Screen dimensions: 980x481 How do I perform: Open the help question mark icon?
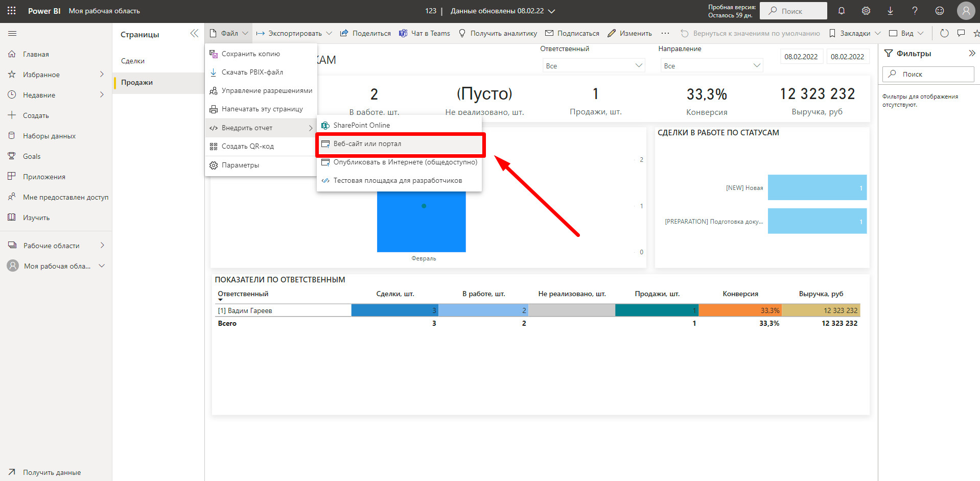pyautogui.click(x=915, y=11)
